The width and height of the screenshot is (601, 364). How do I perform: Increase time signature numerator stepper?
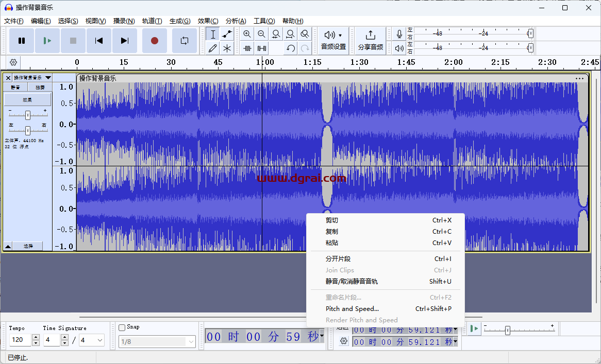pyautogui.click(x=64, y=337)
